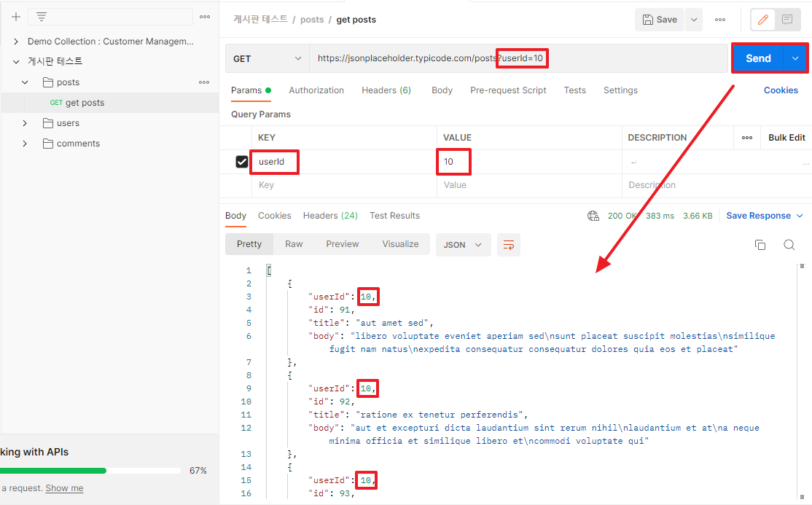Image resolution: width=812 pixels, height=505 pixels.
Task: Open the Pre-request Script tab
Action: click(x=508, y=90)
